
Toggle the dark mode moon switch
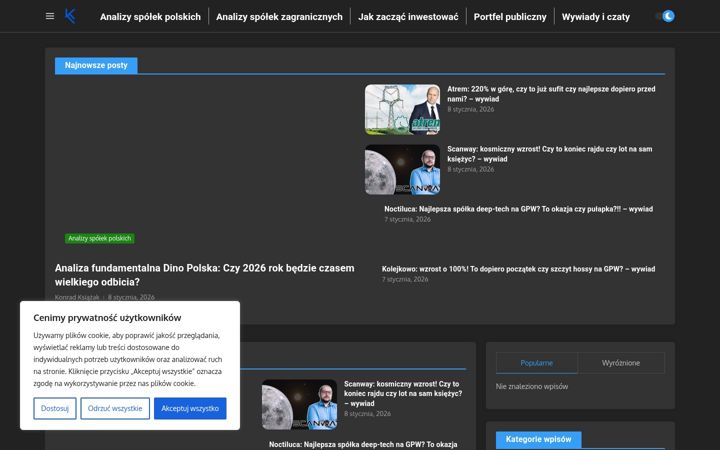tap(666, 16)
